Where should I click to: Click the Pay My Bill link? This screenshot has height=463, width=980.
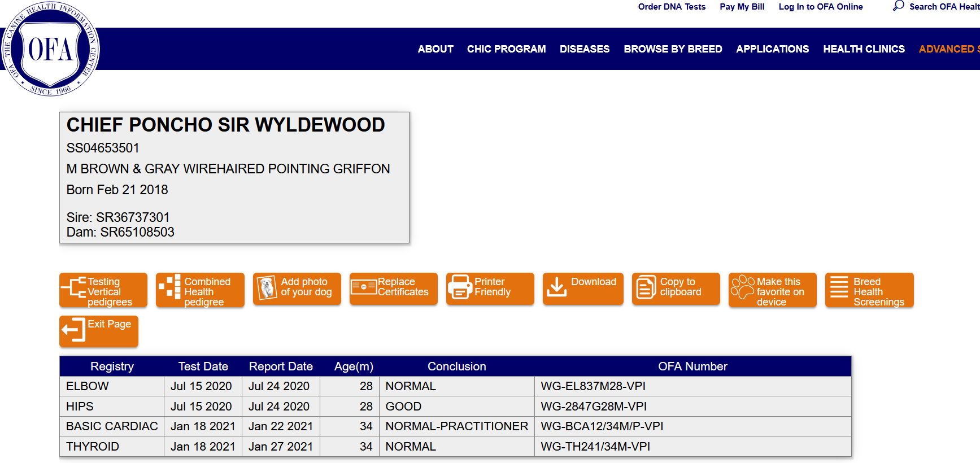point(742,7)
